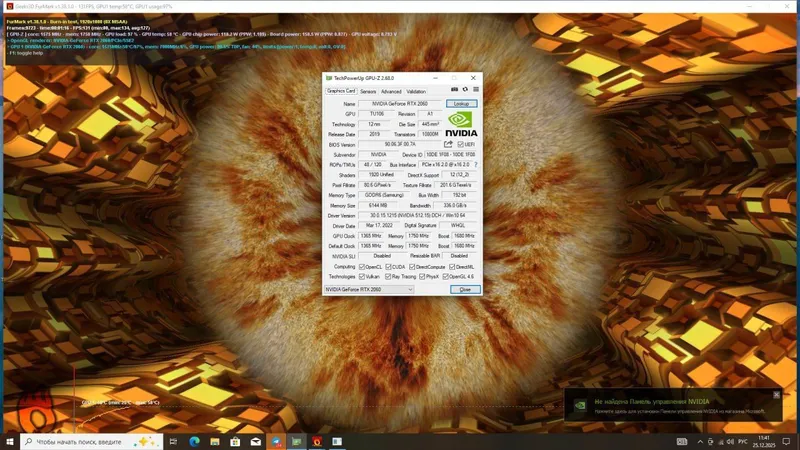800x450 pixels.
Task: Click the last running app taskbar icon
Action: [337, 441]
